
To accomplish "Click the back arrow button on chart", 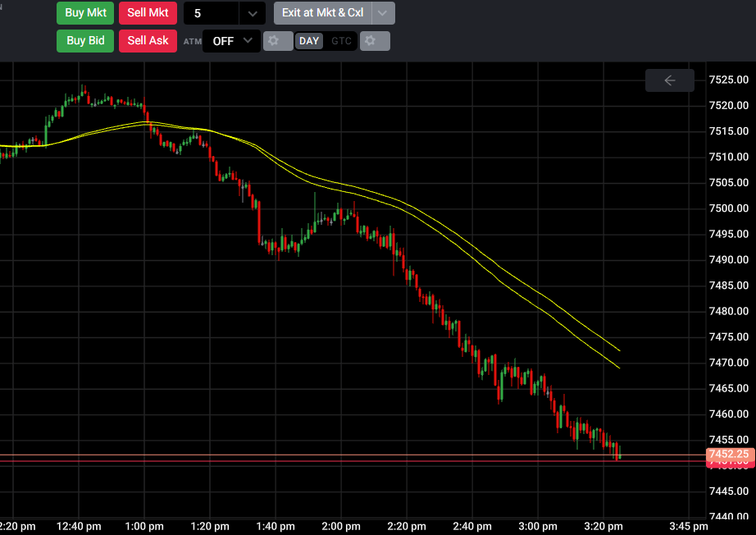I will 670,80.
